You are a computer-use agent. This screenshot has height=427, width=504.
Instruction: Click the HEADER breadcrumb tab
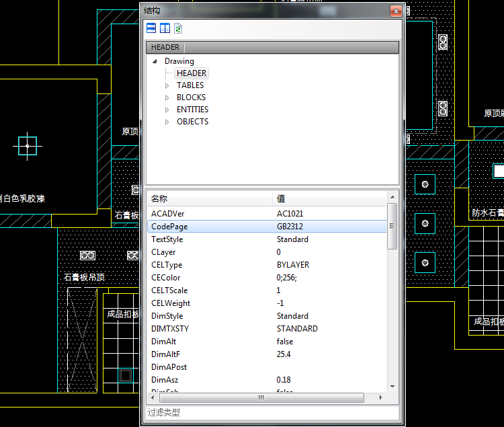point(165,47)
